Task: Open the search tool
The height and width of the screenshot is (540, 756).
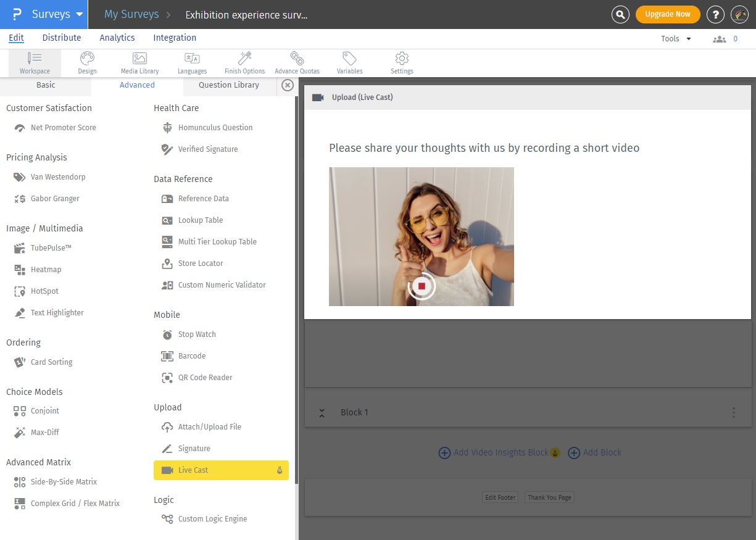Action: tap(620, 14)
